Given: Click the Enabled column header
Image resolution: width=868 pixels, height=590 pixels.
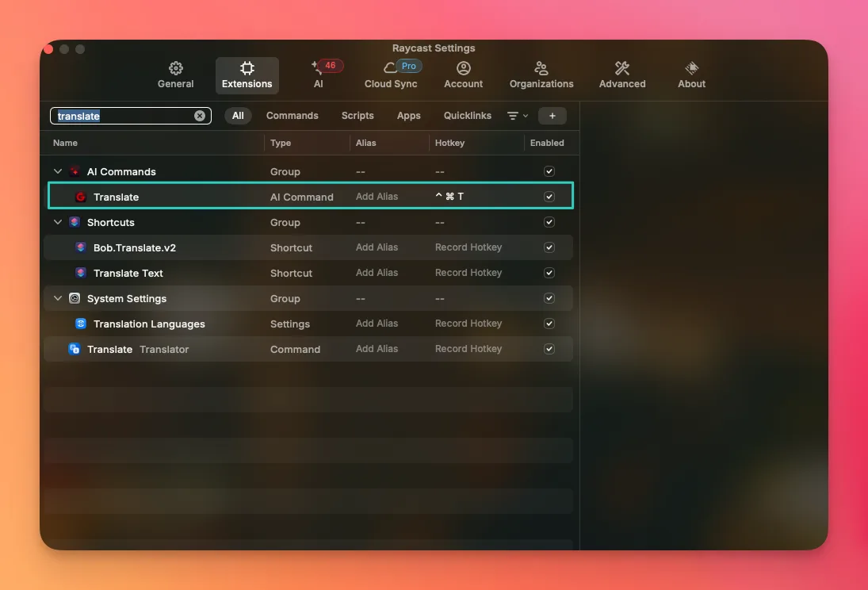Looking at the screenshot, I should (x=547, y=143).
